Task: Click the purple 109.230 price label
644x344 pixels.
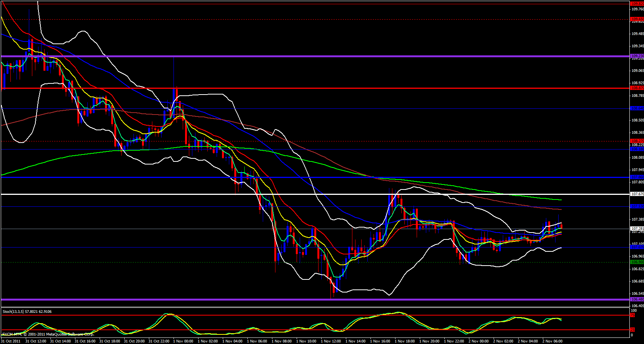Action: pyautogui.click(x=637, y=56)
